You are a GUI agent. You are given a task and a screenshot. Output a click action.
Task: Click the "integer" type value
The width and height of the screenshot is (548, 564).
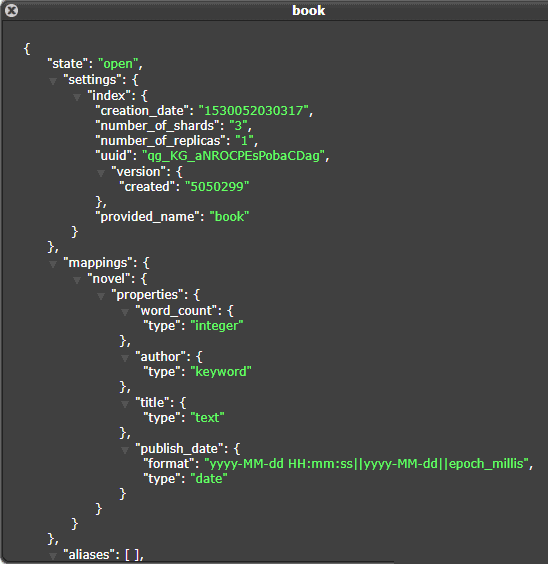click(217, 326)
